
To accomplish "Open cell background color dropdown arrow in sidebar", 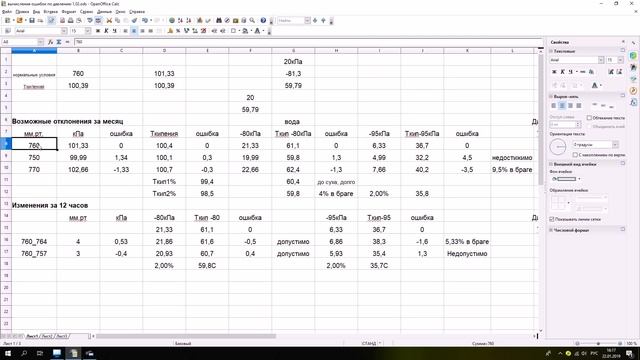I will click(579, 179).
